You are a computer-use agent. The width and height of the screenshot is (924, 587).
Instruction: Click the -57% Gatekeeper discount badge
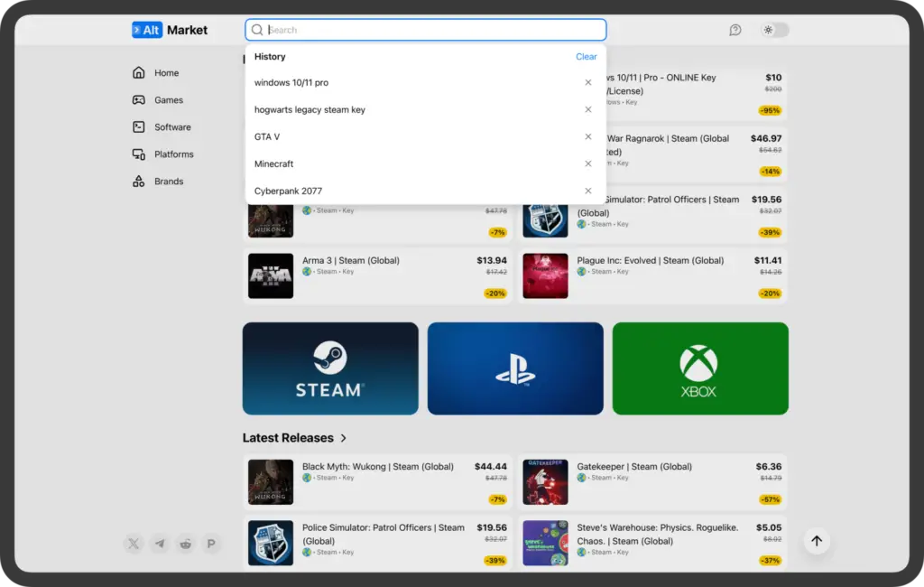(771, 499)
